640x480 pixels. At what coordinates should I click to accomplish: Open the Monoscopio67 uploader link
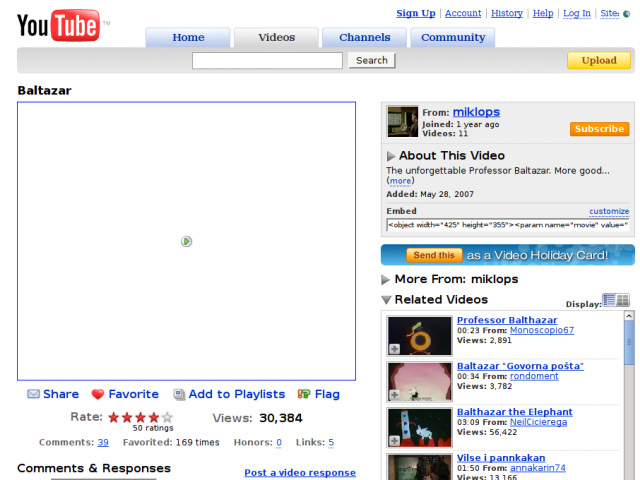click(542, 330)
